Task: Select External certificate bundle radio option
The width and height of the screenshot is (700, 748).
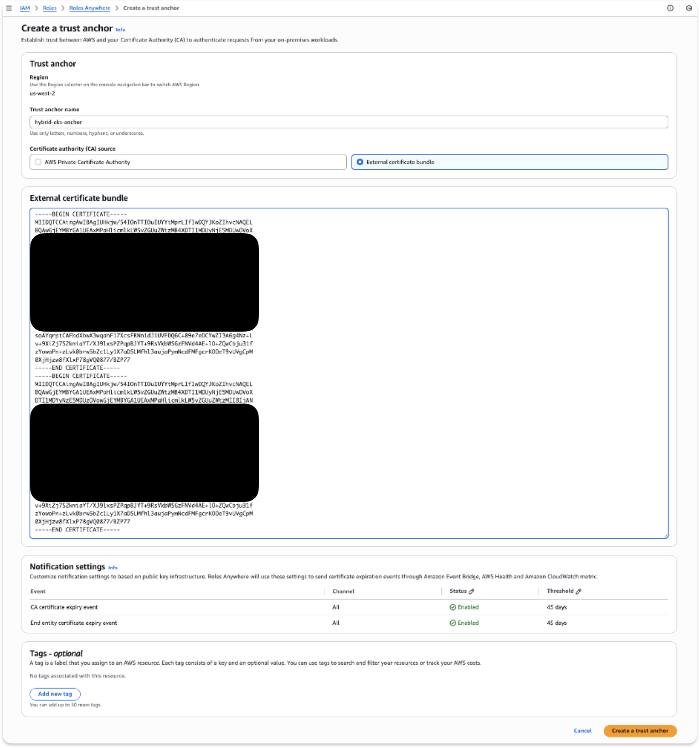Action: 360,162
